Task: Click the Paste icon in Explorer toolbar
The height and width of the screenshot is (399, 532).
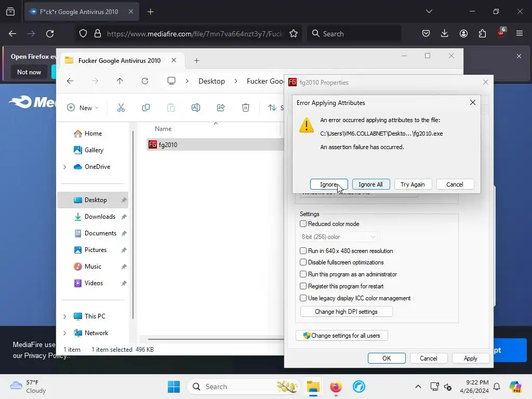Action: coord(170,108)
